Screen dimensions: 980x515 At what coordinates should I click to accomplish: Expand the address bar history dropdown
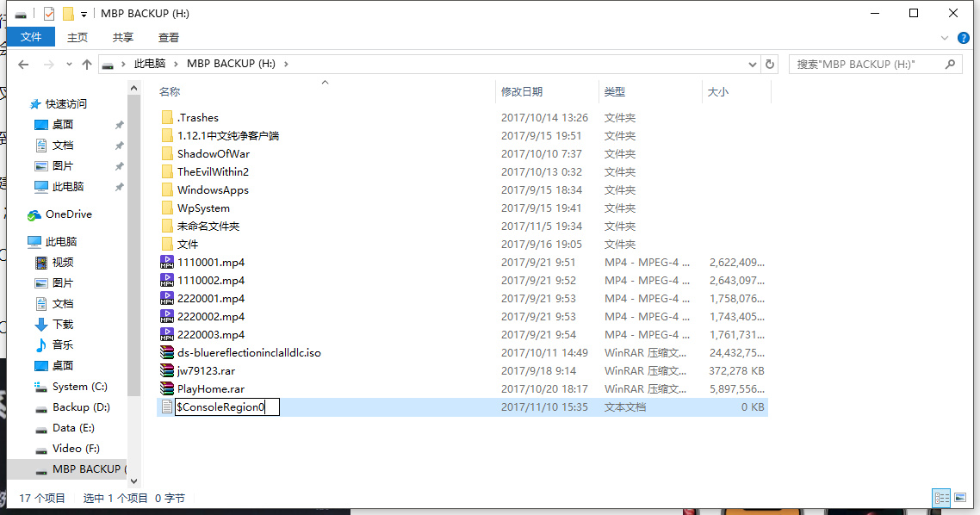tap(752, 64)
